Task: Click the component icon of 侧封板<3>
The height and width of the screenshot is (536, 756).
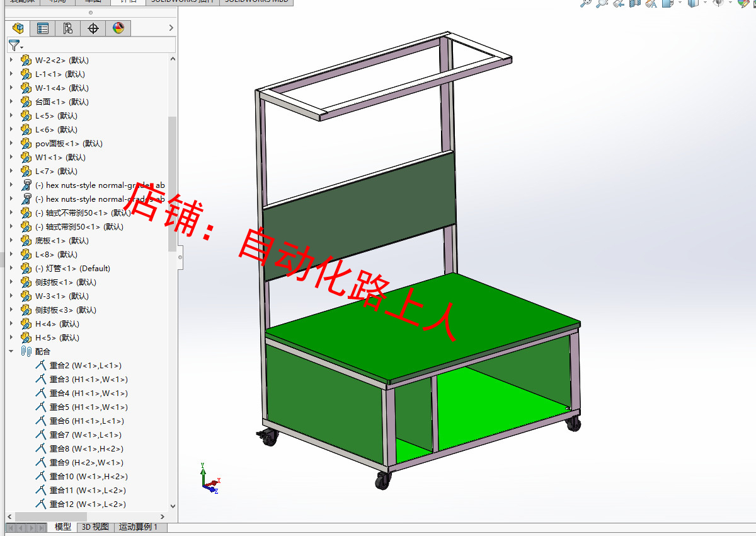Action: coord(26,310)
